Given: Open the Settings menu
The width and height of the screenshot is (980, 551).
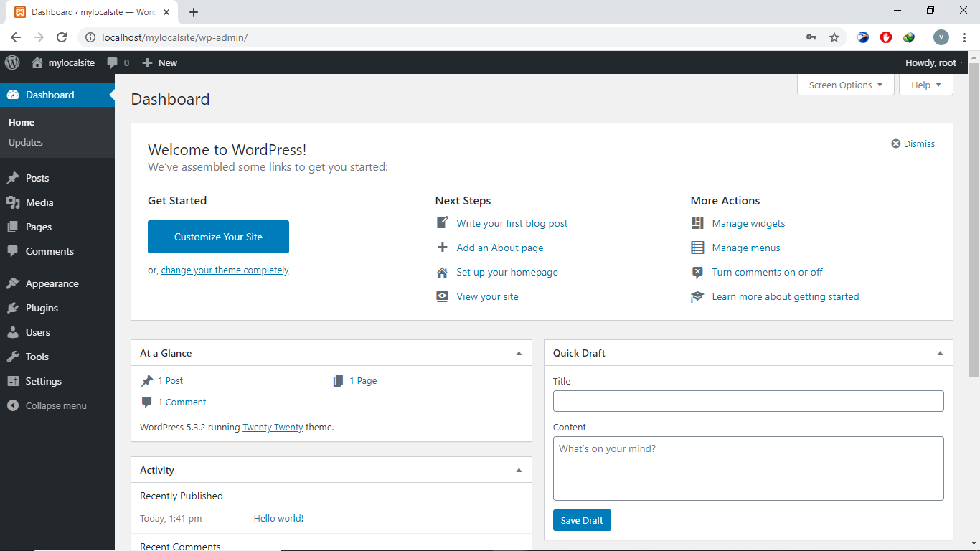Looking at the screenshot, I should pos(57,381).
